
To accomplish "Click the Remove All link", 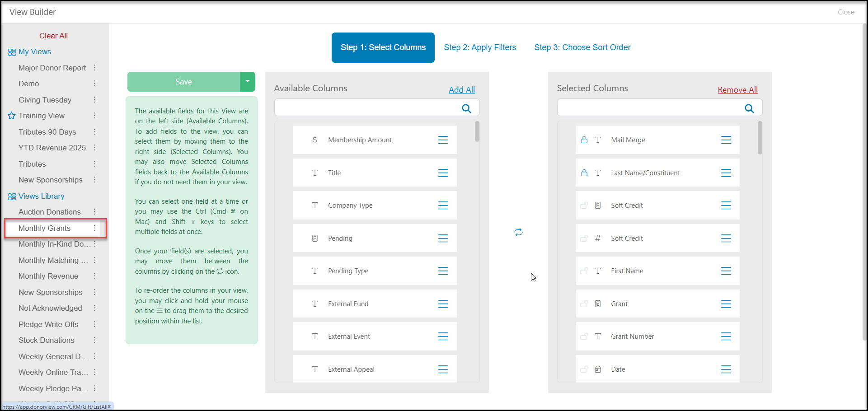I will point(737,90).
